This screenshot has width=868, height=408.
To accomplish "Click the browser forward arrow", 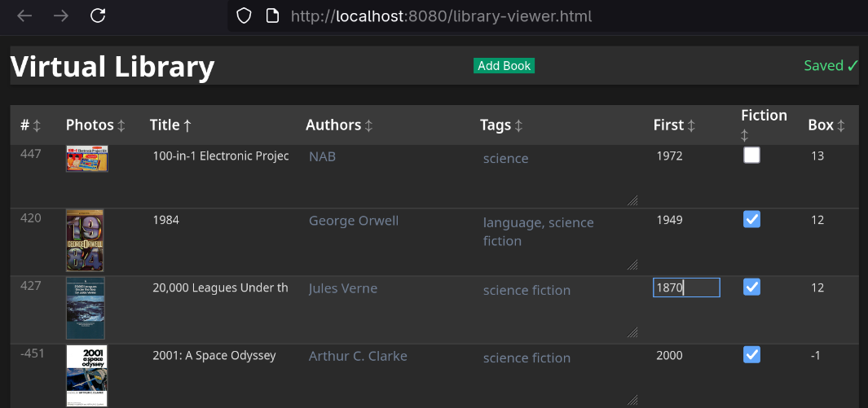I will point(61,15).
